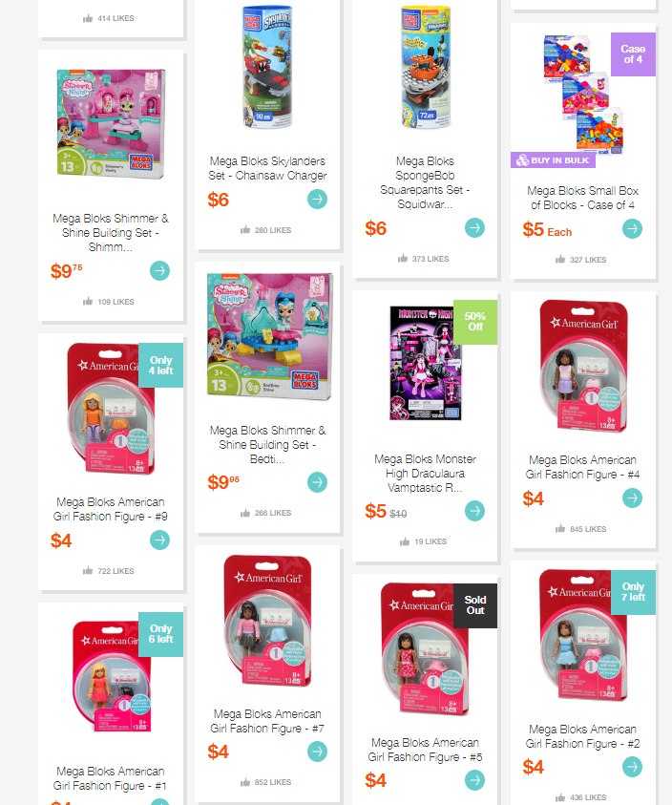Viewport: 672px width, 805px height.
Task: Click arrow button for American Girl Figure #9
Action: click(159, 540)
